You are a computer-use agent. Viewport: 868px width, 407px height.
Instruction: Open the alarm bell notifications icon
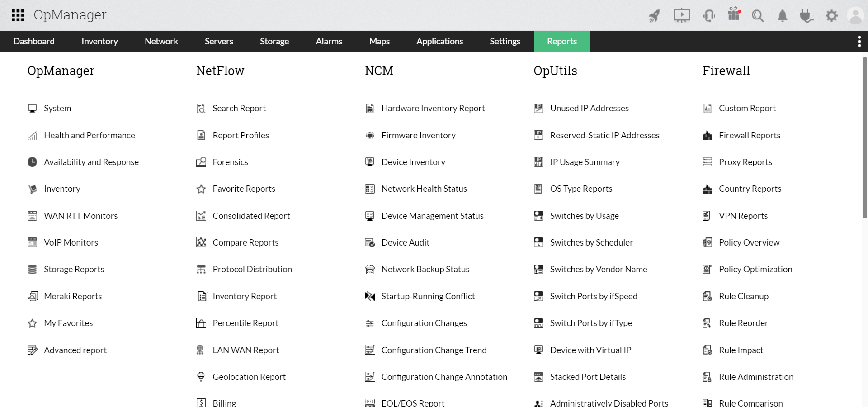[783, 16]
